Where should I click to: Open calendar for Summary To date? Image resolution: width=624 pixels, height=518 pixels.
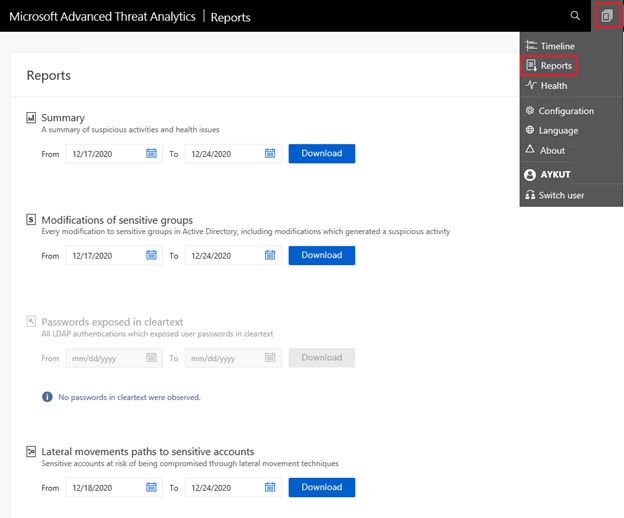point(271,153)
